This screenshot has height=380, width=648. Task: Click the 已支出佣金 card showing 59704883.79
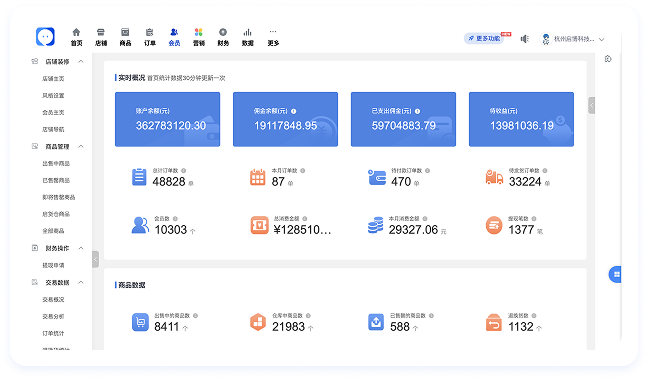point(403,119)
